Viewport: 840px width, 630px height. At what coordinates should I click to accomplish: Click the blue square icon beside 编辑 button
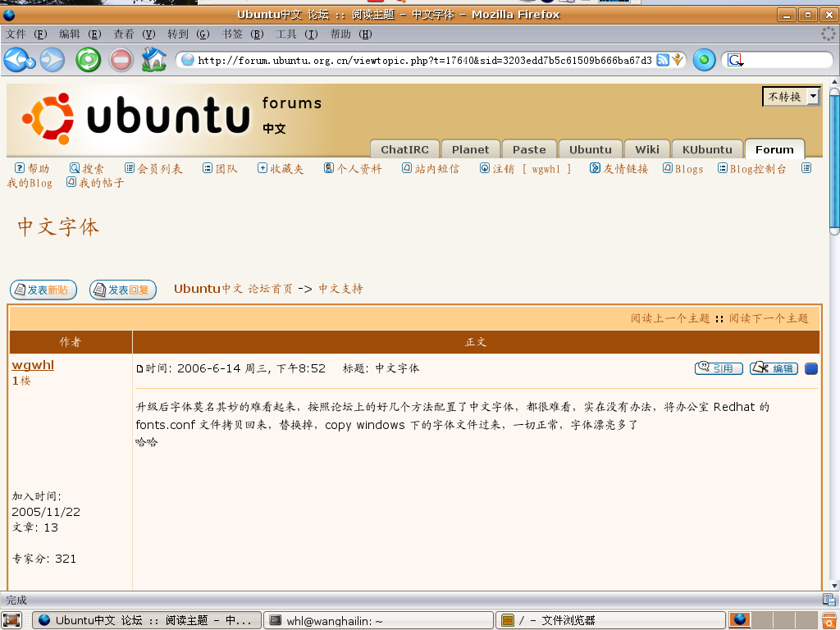click(x=811, y=368)
